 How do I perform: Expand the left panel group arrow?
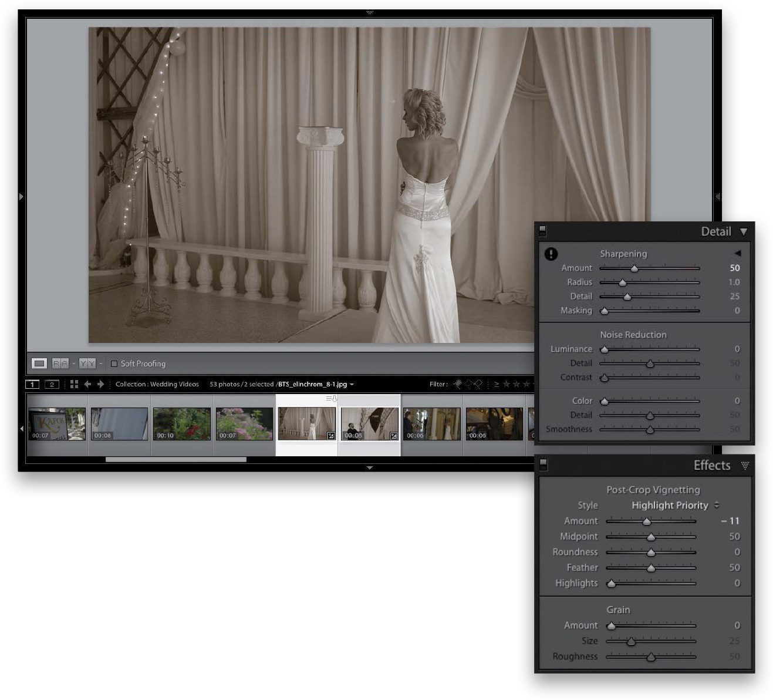[21, 197]
